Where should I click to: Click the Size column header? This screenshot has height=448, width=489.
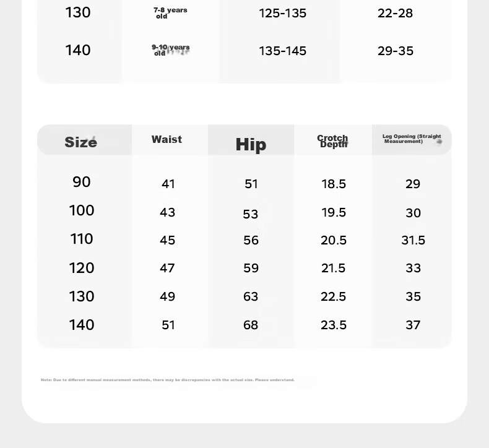pos(80,142)
